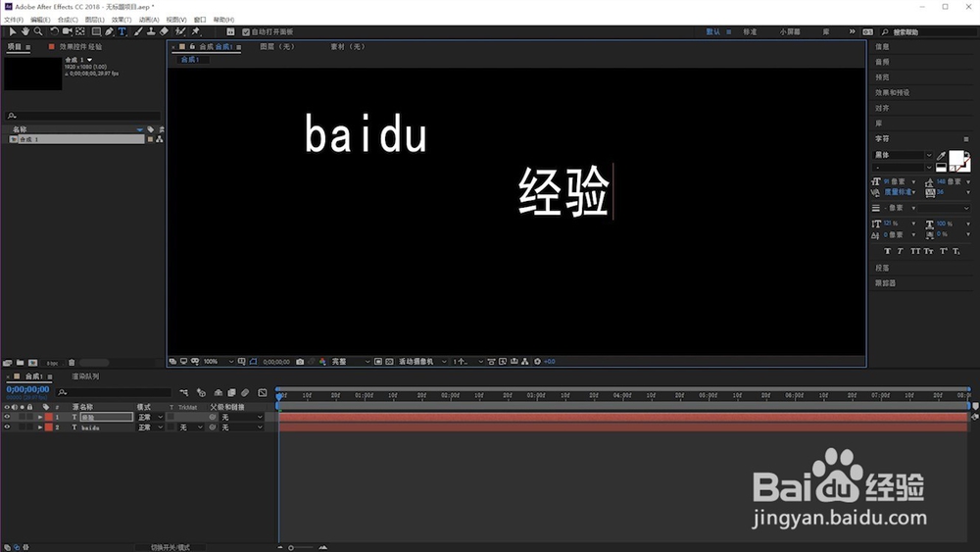This screenshot has width=980, height=552.
Task: Select the Pen tool
Action: [x=110, y=31]
